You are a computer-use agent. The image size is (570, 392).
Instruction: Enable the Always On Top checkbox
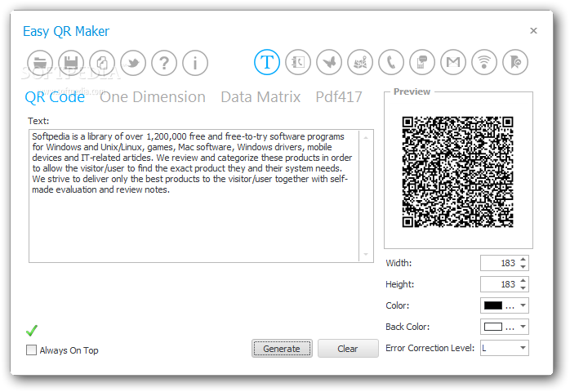click(x=31, y=350)
